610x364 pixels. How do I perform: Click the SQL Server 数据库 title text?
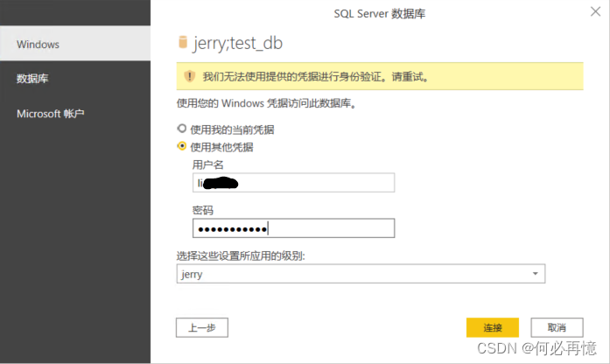[379, 14]
